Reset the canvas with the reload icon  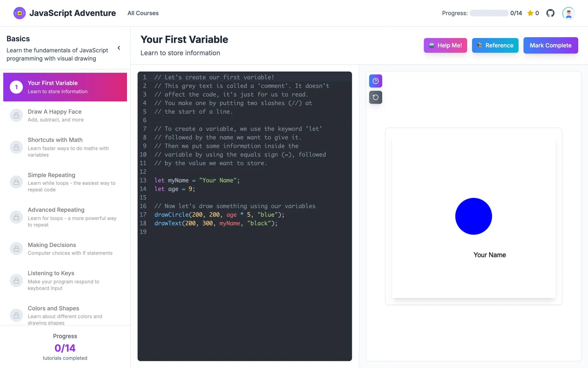376,97
